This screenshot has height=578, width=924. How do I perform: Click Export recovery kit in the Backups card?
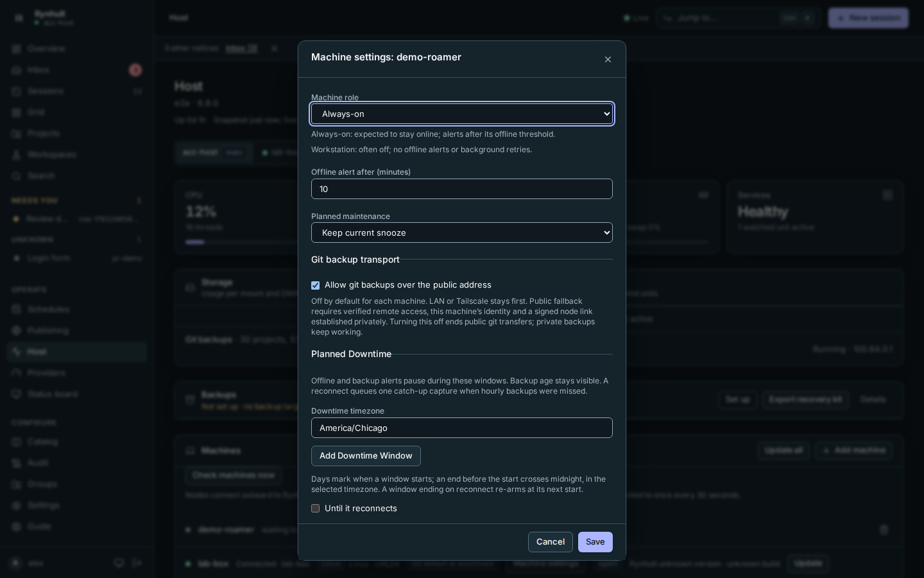(805, 399)
